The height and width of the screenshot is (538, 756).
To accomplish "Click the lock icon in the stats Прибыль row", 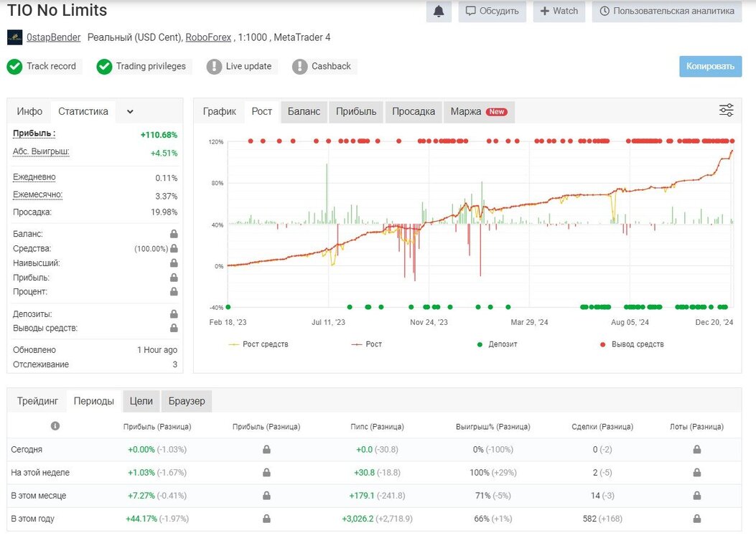I will (174, 278).
